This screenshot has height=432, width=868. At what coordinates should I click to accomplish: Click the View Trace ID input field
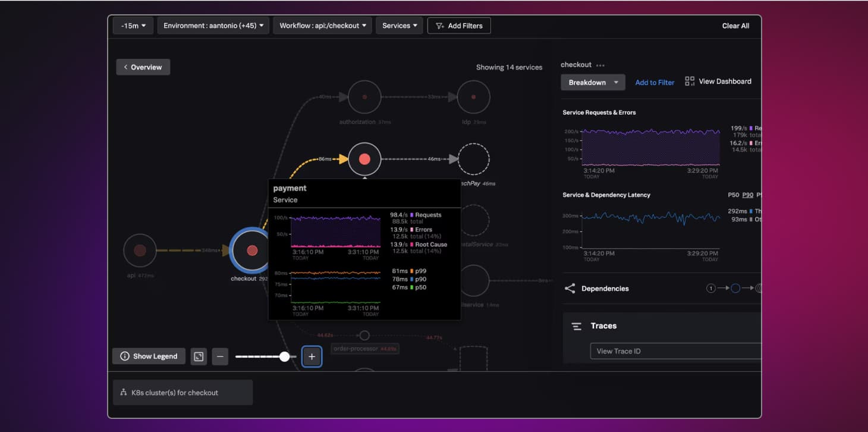click(x=654, y=351)
